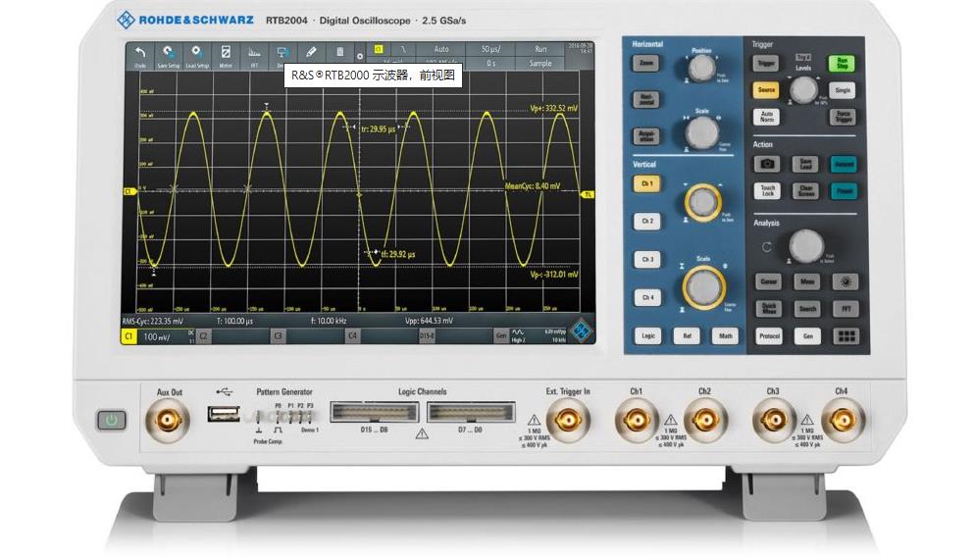Screen dimensions: 974x560
Task: Toggle the Ch 1 channel key
Action: click(646, 184)
